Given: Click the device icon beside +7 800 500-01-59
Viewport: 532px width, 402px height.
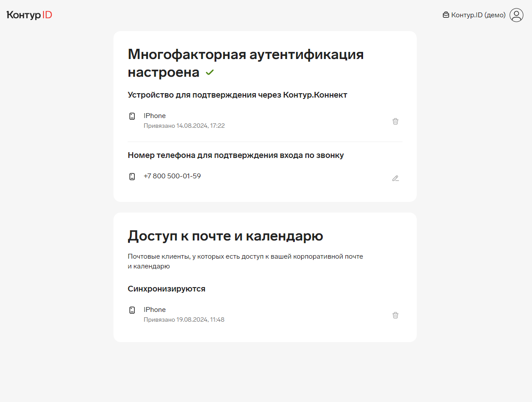Looking at the screenshot, I should coord(132,177).
